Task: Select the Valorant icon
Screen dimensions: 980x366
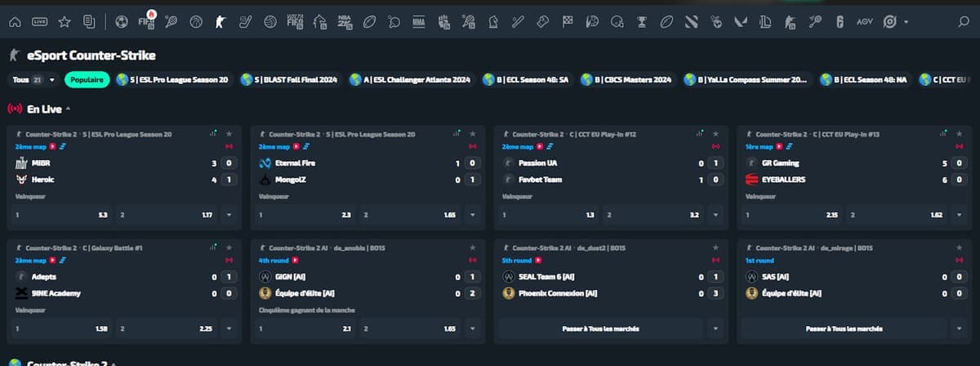Action: point(742,20)
